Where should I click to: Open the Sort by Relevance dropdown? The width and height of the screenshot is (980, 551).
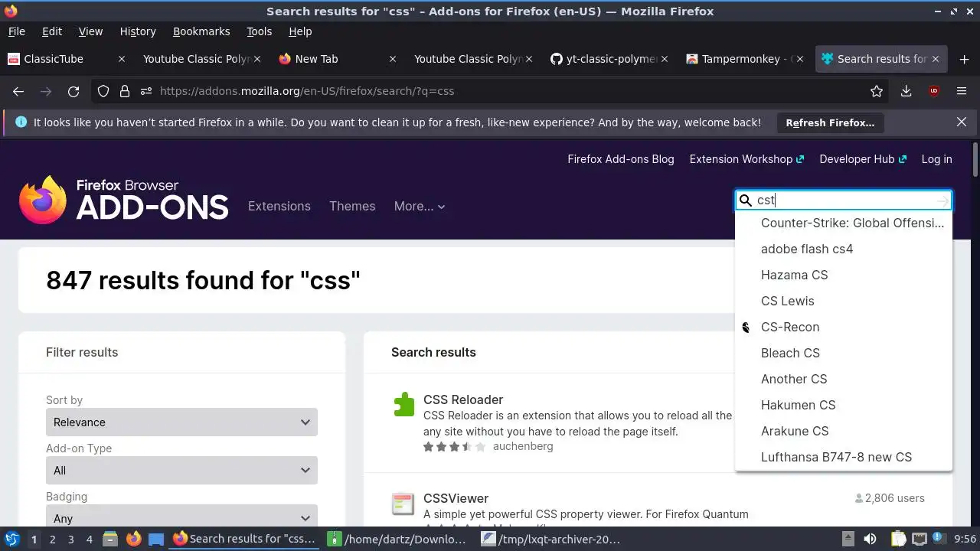click(x=181, y=422)
